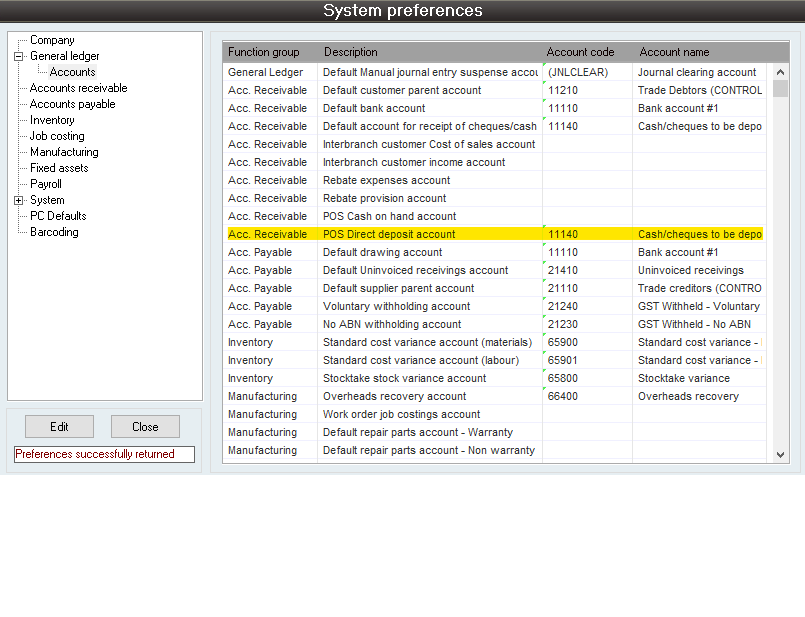Open the Inventory preferences section
805x617 pixels.
point(52,120)
